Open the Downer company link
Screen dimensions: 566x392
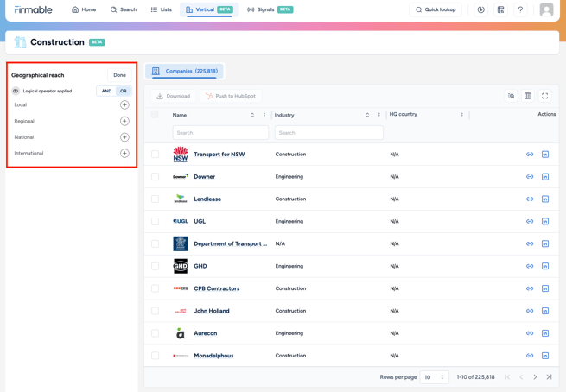point(204,177)
